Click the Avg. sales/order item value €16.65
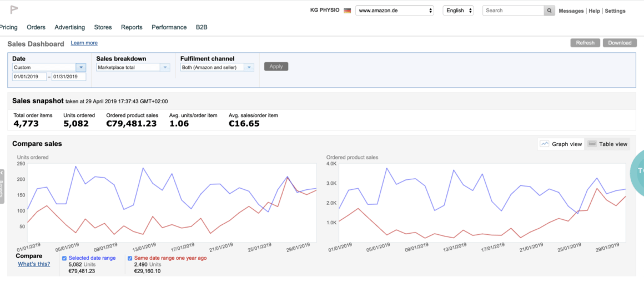Screen dimensions: 644x282 tap(244, 123)
